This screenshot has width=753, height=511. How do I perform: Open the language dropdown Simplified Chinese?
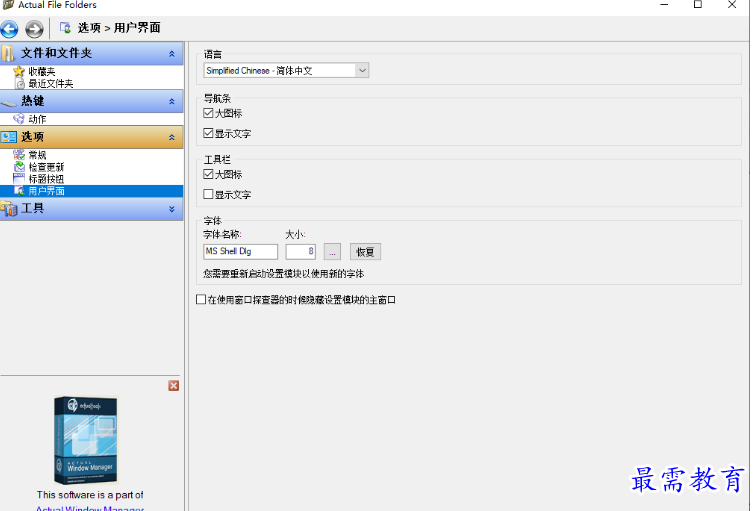click(x=362, y=71)
